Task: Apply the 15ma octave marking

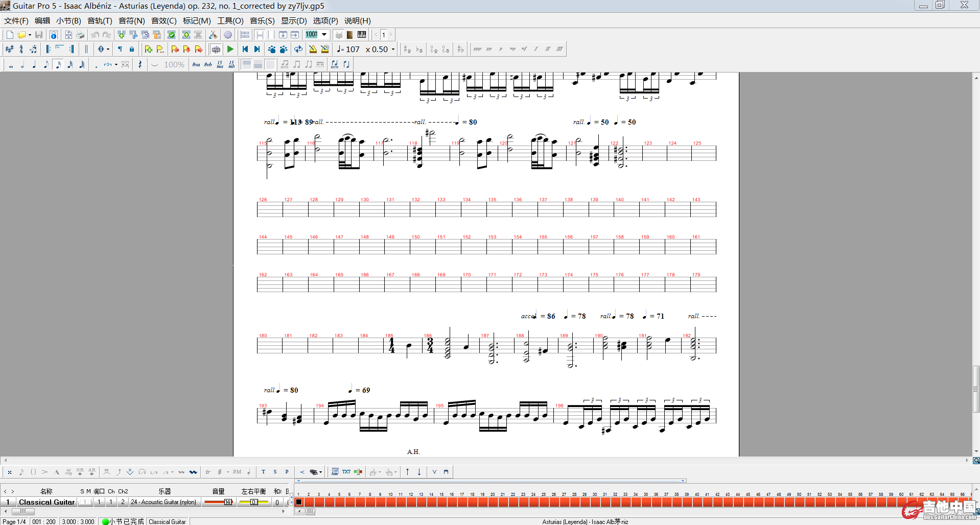Action: click(x=220, y=64)
